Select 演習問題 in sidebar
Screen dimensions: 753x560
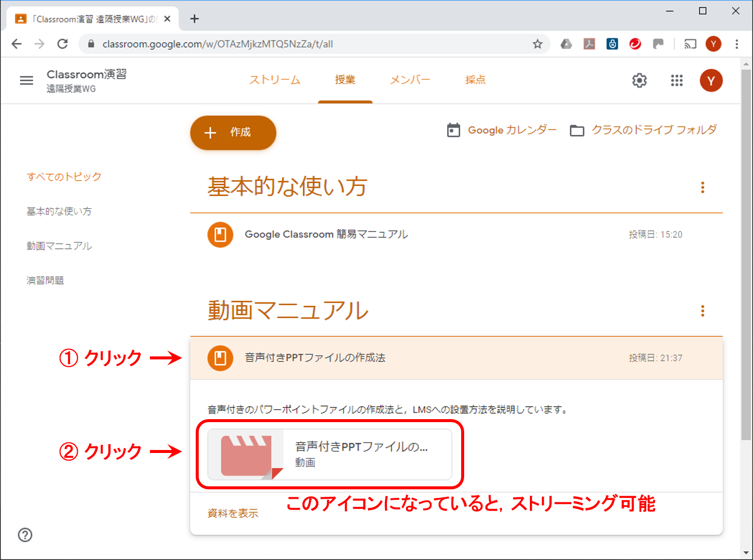tap(45, 280)
